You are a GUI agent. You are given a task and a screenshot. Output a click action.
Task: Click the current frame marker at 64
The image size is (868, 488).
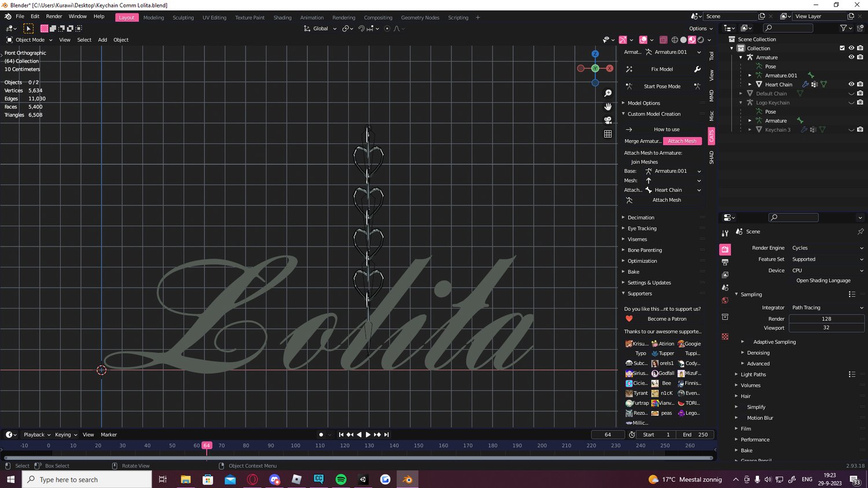tap(207, 445)
